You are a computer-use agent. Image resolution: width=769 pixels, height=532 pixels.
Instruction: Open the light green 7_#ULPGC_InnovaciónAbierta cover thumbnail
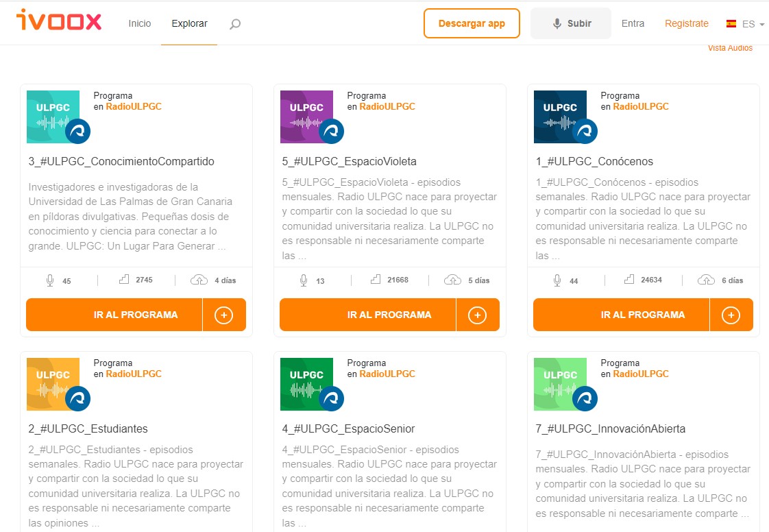pos(561,385)
